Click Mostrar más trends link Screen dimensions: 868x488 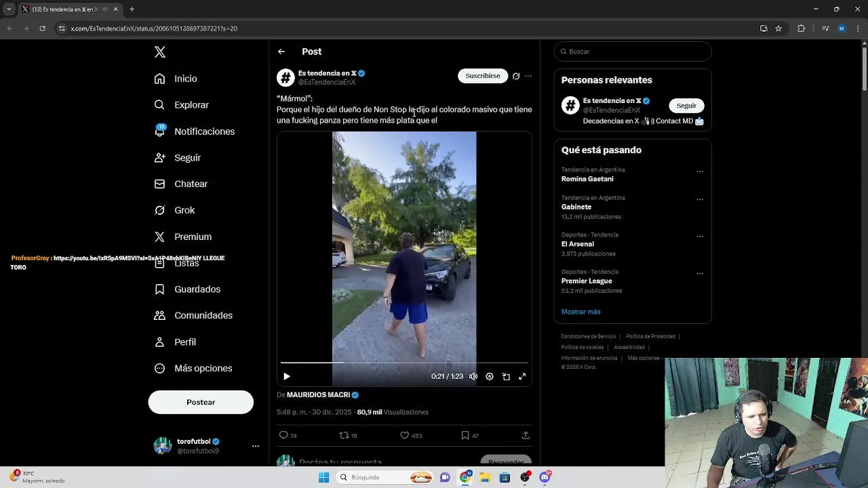[x=581, y=312]
